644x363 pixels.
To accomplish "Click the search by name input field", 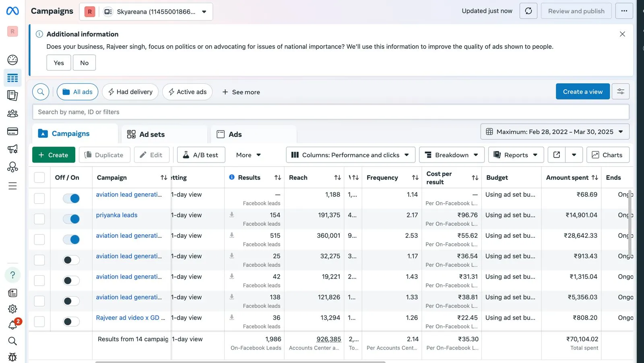I will tap(330, 112).
